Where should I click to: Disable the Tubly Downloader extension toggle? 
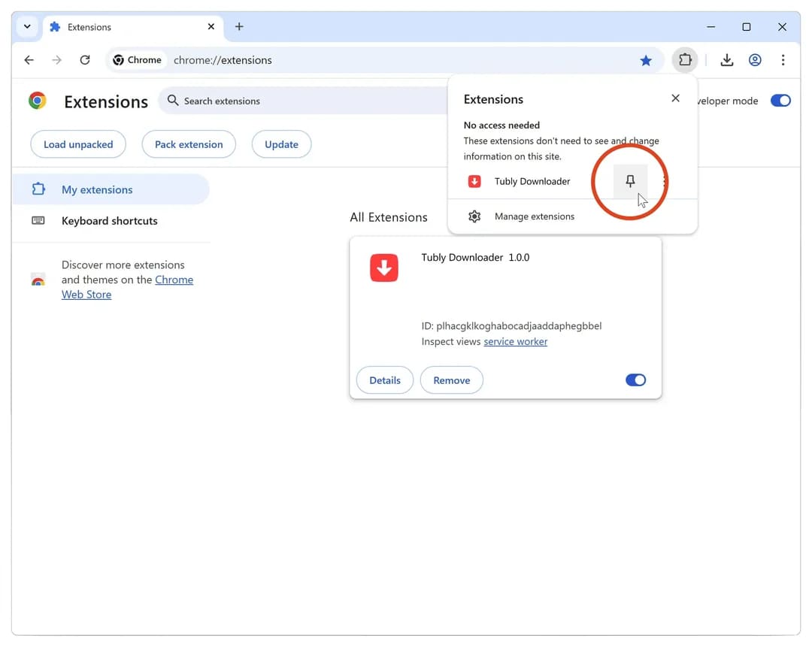coord(635,380)
